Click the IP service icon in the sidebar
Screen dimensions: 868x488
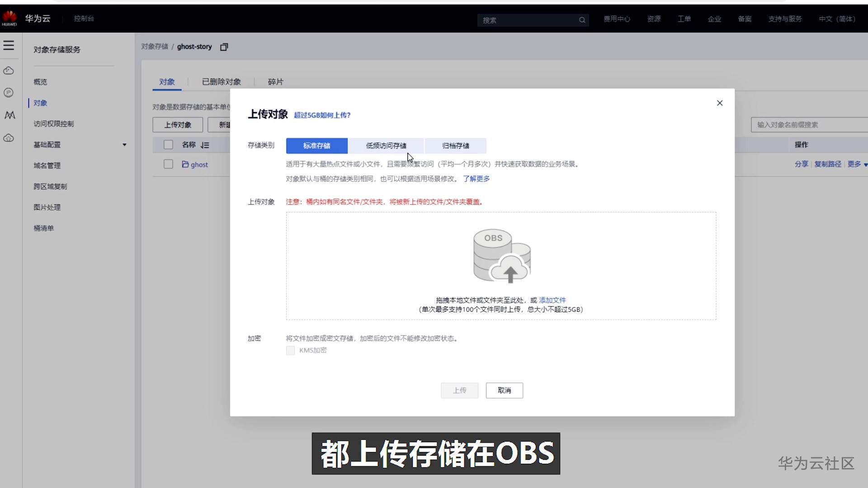(x=9, y=93)
